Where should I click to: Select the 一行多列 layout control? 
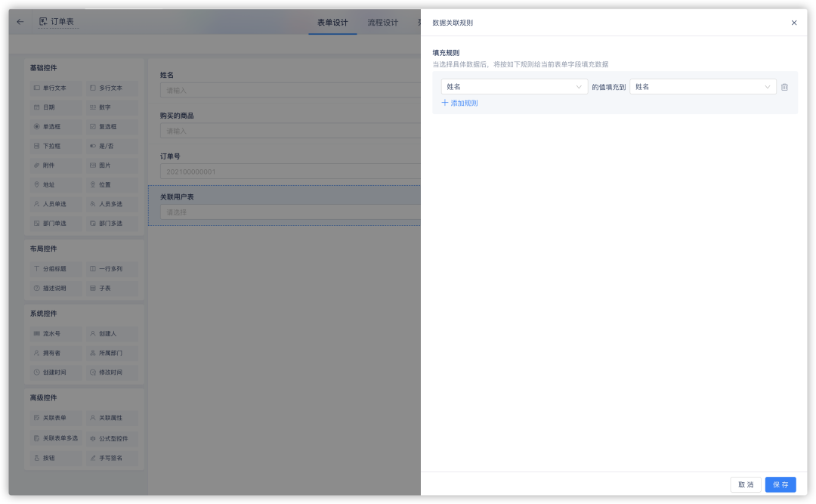(112, 269)
